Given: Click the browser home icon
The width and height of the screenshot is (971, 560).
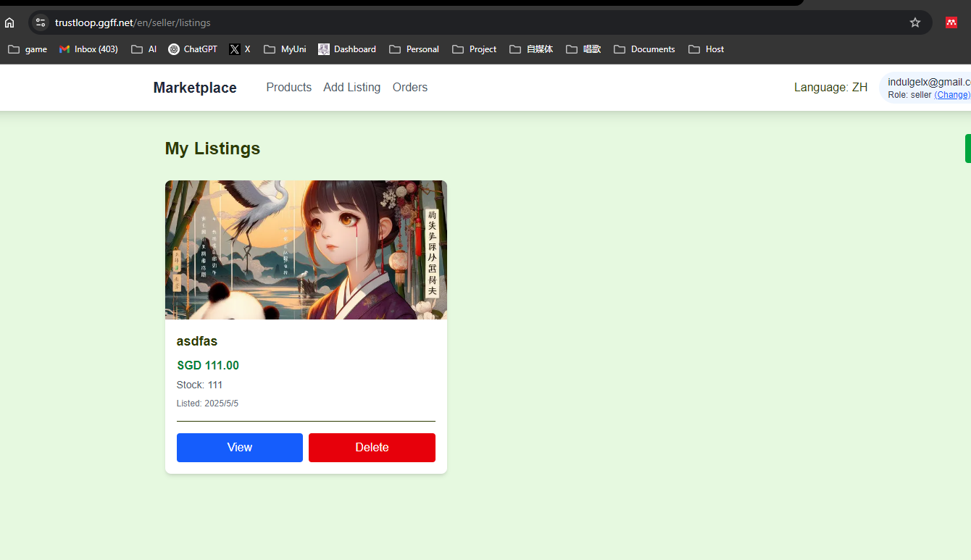Looking at the screenshot, I should pyautogui.click(x=9, y=22).
